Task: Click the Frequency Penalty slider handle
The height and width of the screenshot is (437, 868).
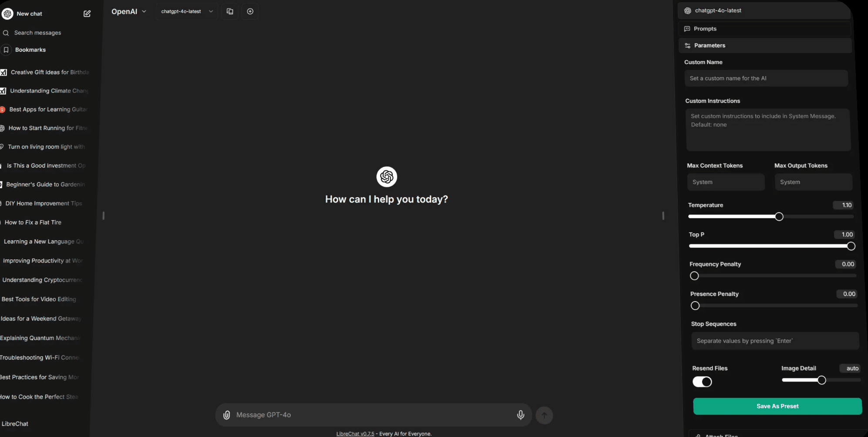Action: click(694, 276)
